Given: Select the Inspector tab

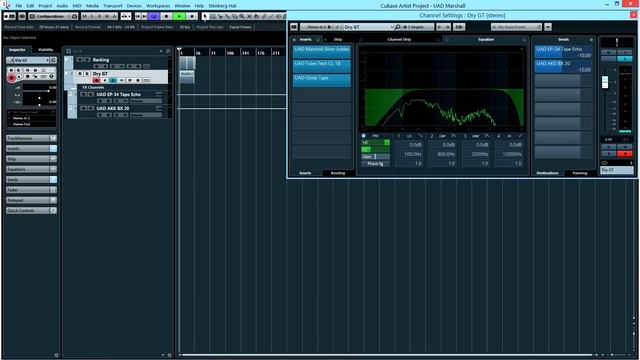Looking at the screenshot, I should [x=17, y=50].
